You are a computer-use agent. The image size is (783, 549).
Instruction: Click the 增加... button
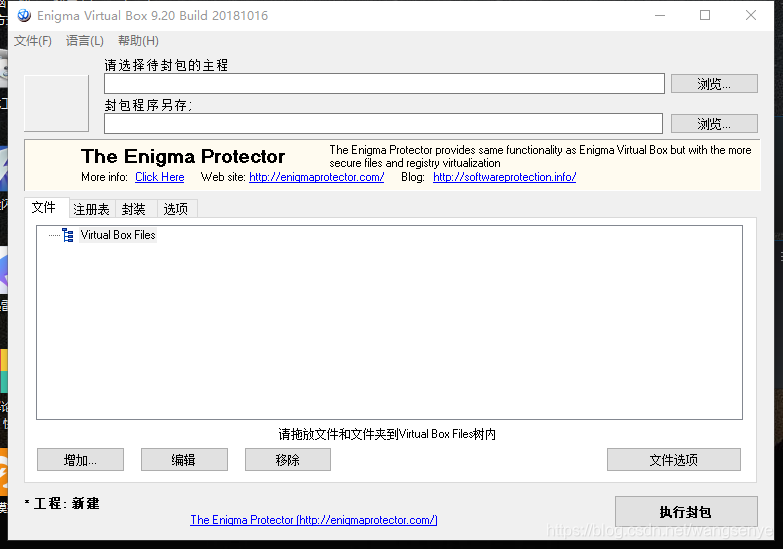(80, 460)
